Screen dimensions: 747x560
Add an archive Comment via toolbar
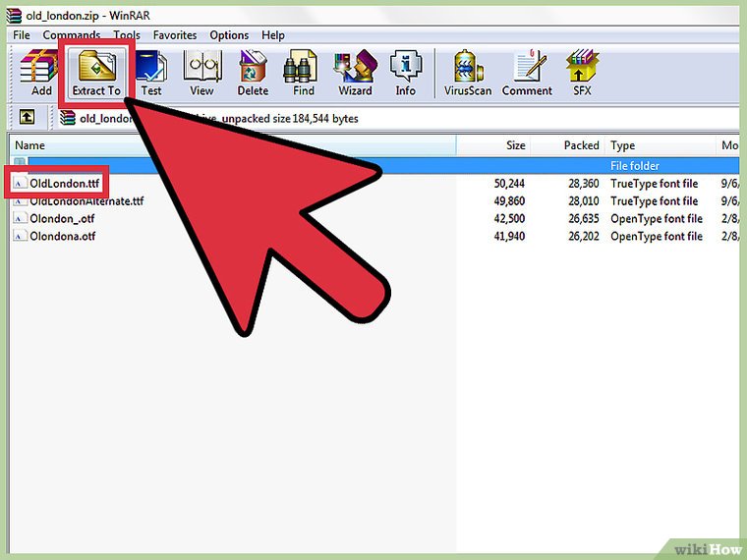(527, 72)
